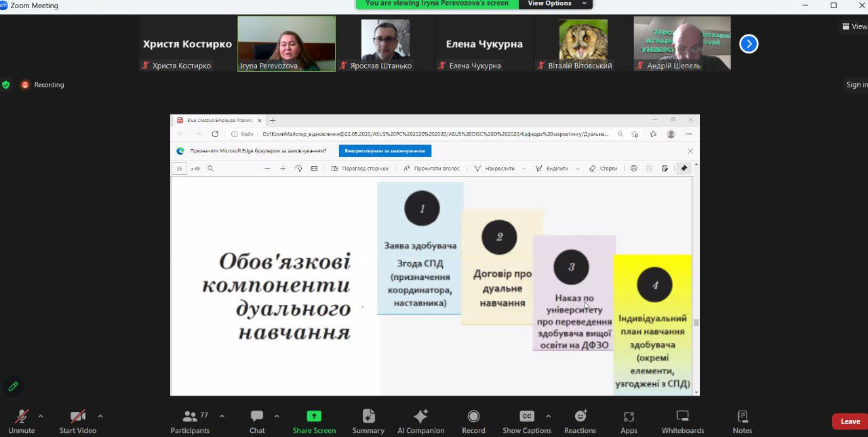Click the Record button

click(473, 421)
